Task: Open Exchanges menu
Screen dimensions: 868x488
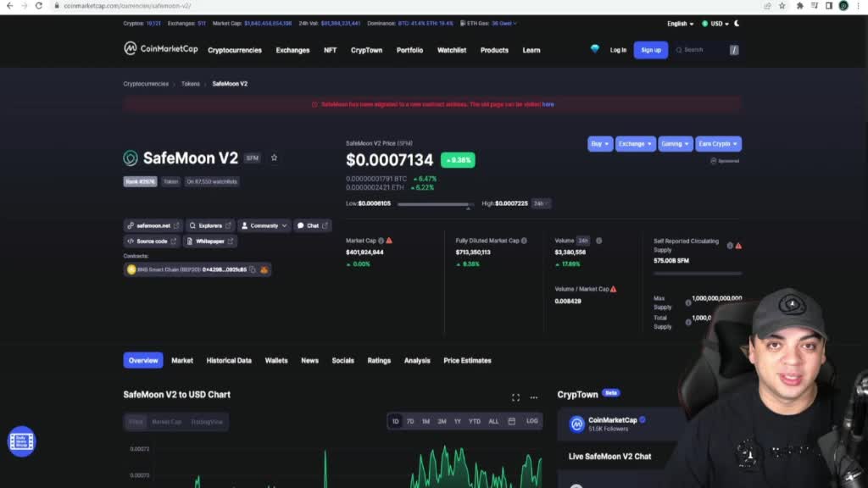Action: pos(292,50)
